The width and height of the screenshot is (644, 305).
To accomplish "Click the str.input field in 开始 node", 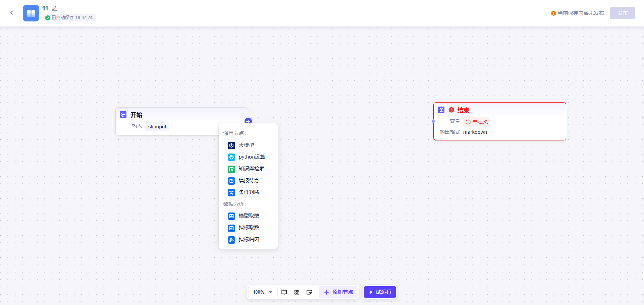I will (x=157, y=127).
